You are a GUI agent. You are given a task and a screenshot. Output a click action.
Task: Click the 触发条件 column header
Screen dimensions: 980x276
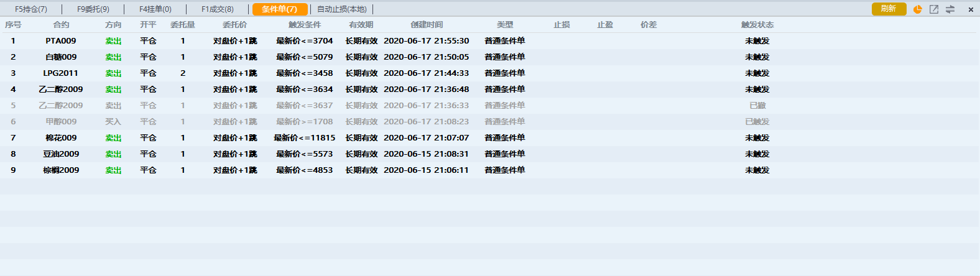point(305,25)
